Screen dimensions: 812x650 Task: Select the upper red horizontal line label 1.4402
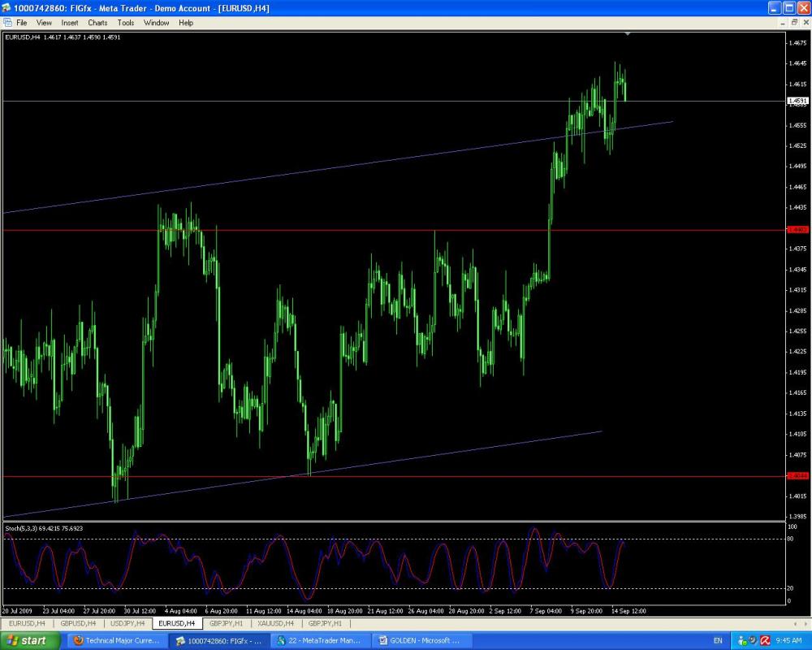click(797, 230)
